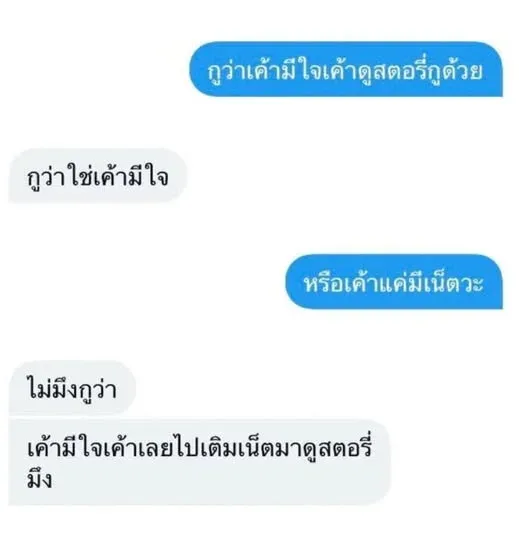Click the word 'กูว่า' in 'ไม่มึงกูว่า' bubble
The width and height of the screenshot is (519, 540).
tap(98, 390)
